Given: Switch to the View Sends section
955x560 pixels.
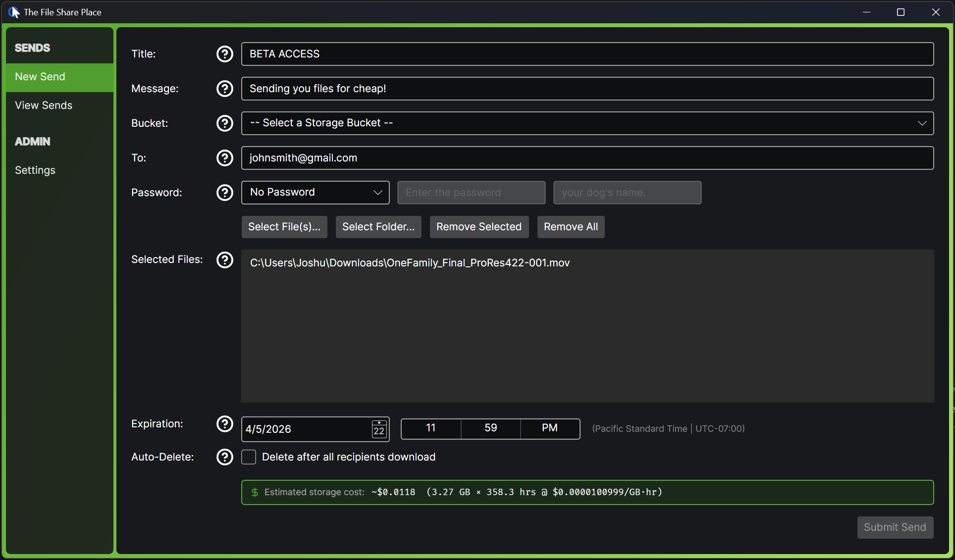Looking at the screenshot, I should [x=44, y=105].
